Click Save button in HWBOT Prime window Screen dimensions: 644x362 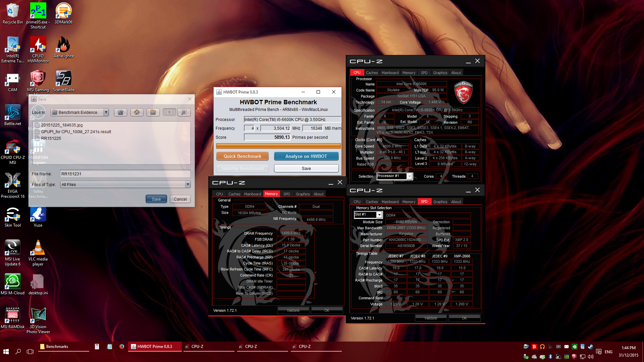[306, 168]
